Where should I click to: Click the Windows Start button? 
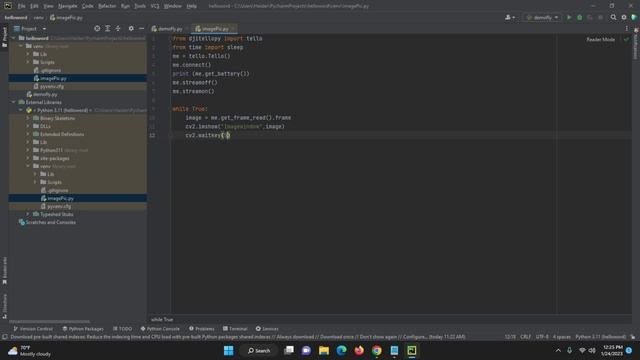(229, 351)
